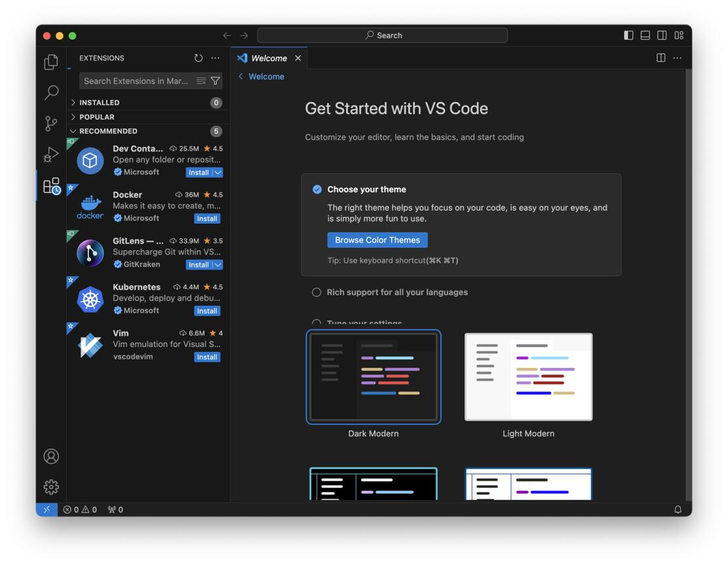The image size is (728, 564).
Task: Click the top command center Search box
Action: tap(383, 35)
